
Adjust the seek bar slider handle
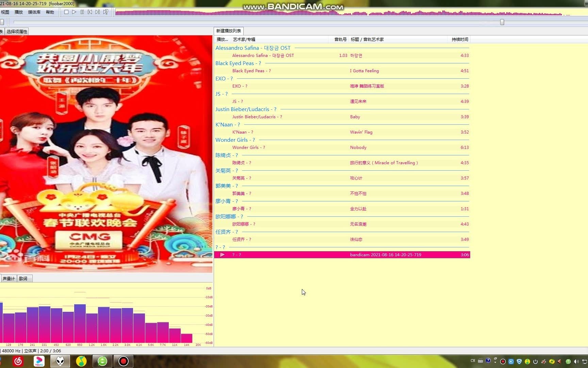point(502,22)
